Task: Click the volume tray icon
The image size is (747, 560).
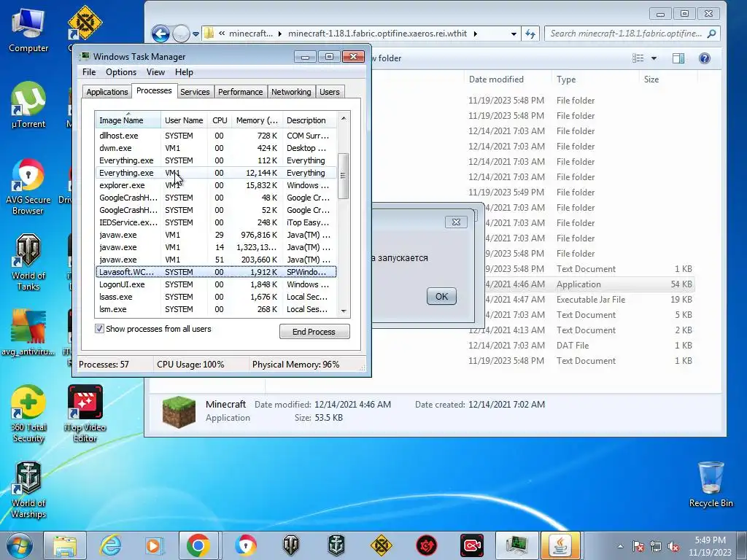Action: click(x=673, y=547)
